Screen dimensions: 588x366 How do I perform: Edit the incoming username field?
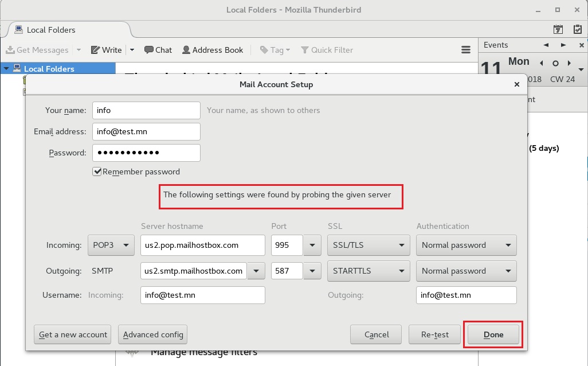tap(202, 295)
